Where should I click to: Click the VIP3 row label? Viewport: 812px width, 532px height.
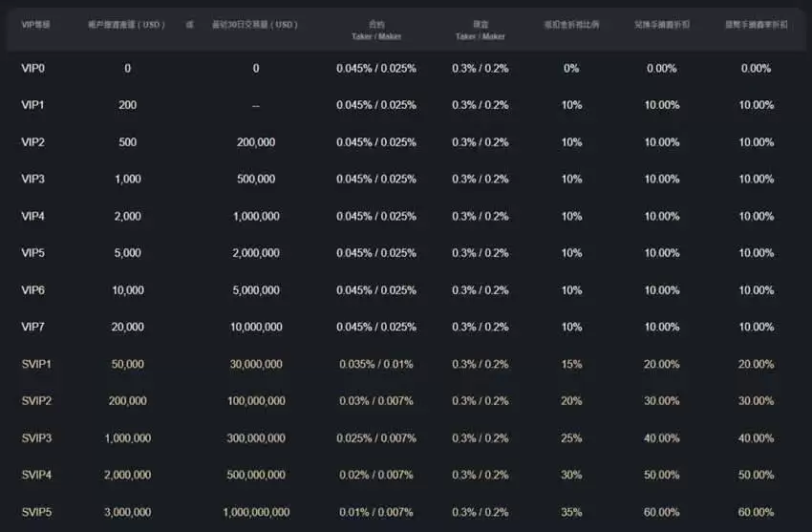pyautogui.click(x=33, y=180)
